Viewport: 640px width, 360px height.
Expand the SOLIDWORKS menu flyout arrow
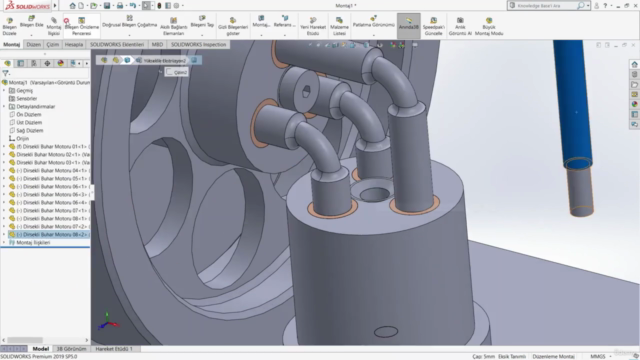pyautogui.click(x=55, y=6)
